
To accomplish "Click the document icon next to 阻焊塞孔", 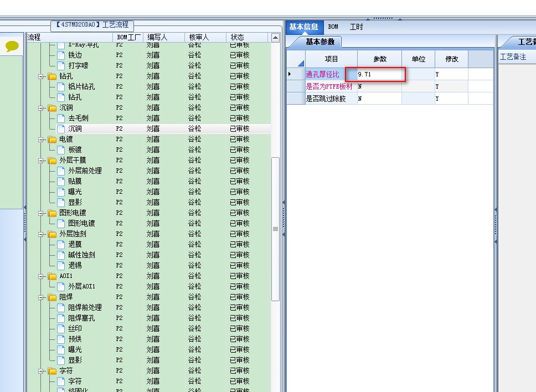I will tap(61, 318).
